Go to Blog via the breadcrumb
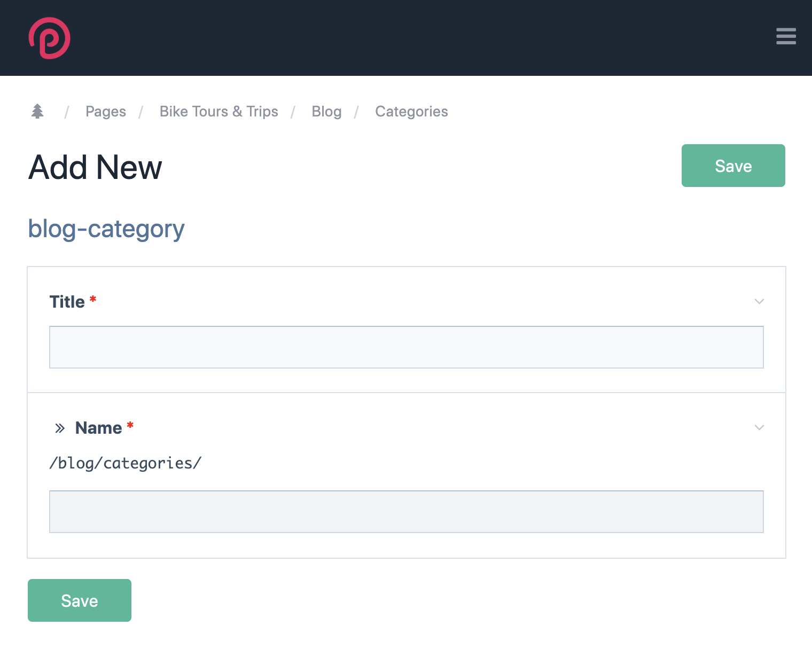 pyautogui.click(x=326, y=111)
